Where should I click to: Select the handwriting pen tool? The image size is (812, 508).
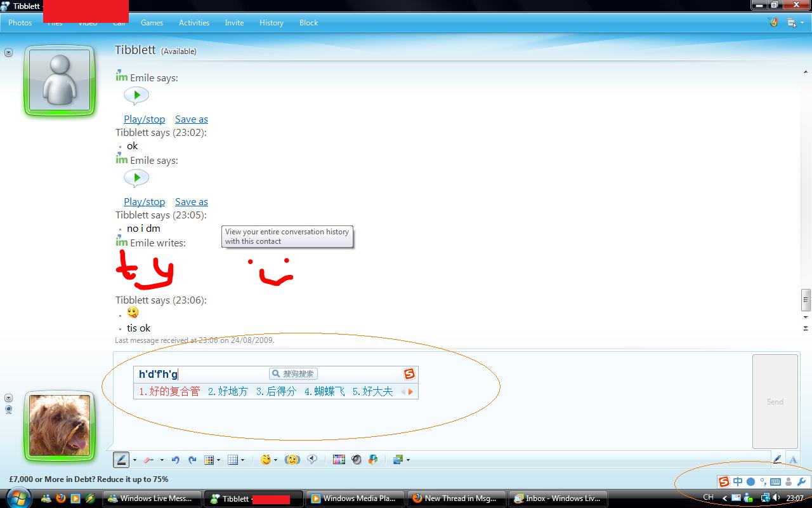click(121, 460)
